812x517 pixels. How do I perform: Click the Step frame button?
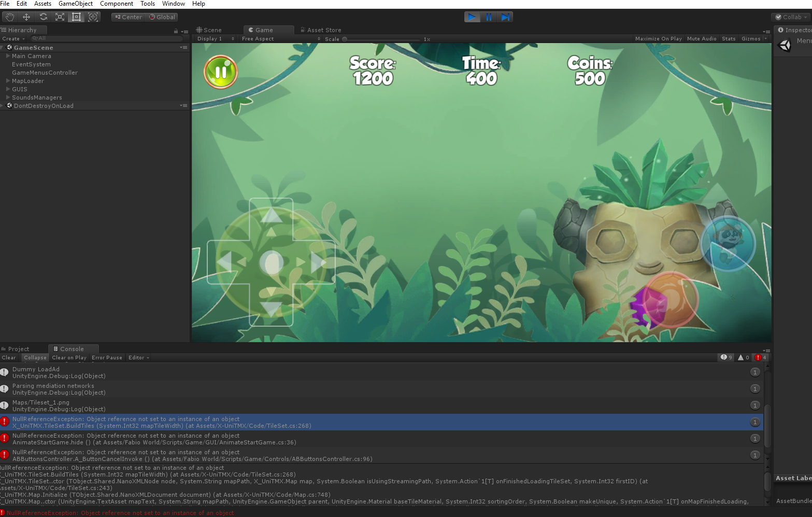tap(505, 17)
